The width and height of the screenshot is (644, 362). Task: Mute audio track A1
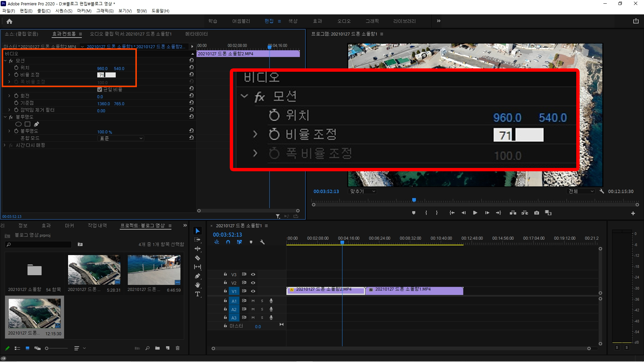253,301
